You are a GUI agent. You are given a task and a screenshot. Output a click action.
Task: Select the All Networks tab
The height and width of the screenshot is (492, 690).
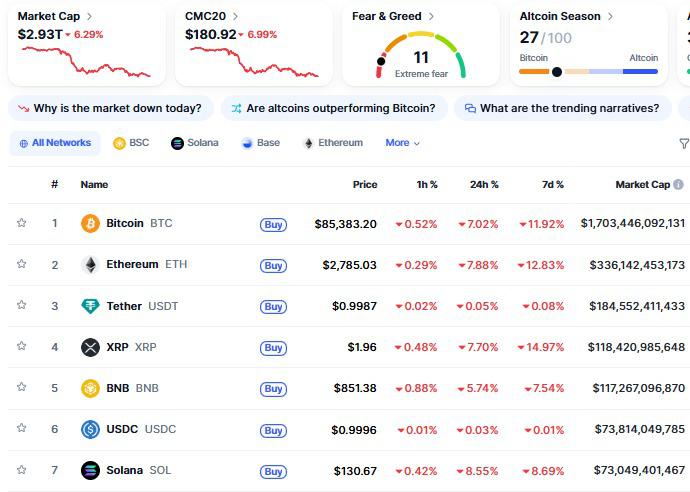pos(55,143)
